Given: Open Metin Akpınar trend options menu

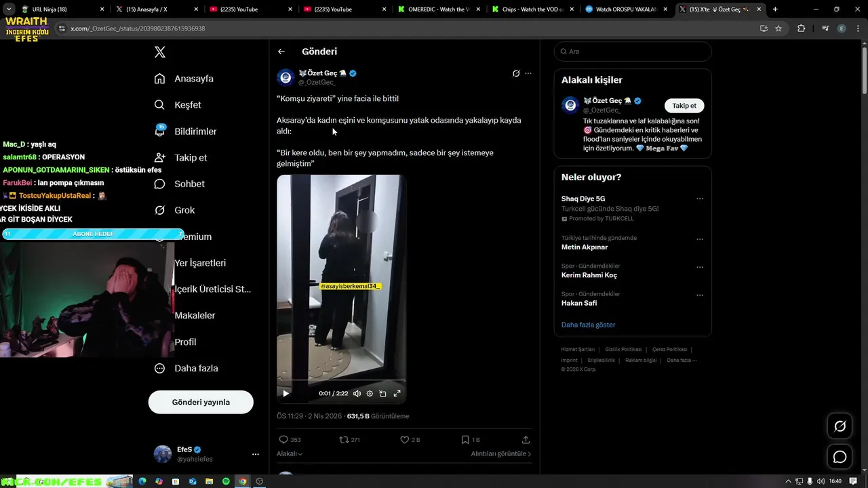Looking at the screenshot, I should (x=700, y=239).
